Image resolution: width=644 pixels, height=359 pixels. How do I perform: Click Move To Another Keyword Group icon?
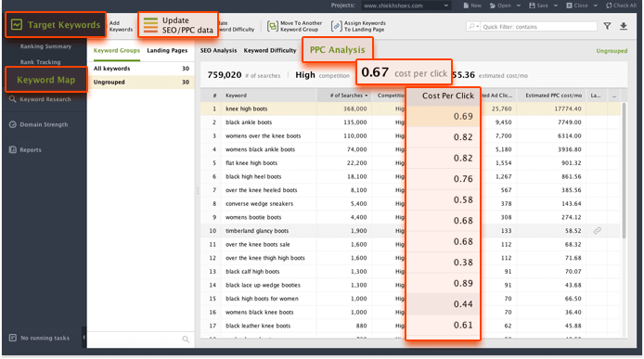point(272,26)
